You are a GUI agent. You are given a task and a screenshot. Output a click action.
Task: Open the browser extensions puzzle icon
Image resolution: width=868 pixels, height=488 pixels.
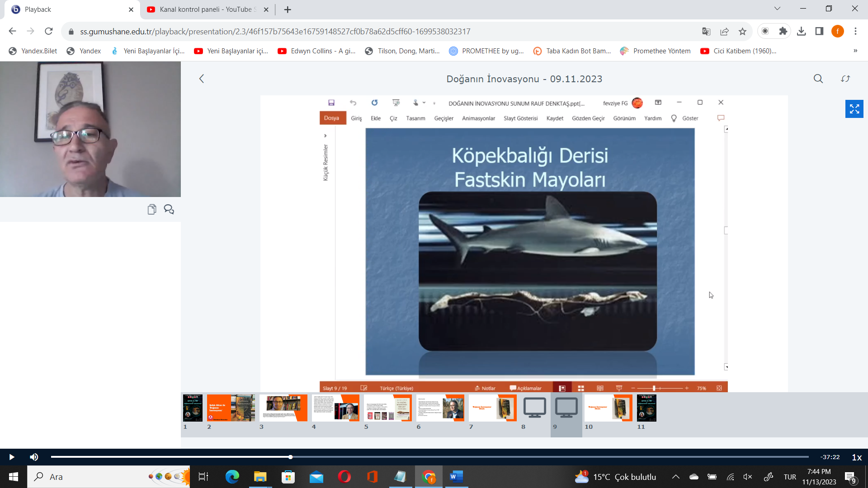pyautogui.click(x=783, y=31)
